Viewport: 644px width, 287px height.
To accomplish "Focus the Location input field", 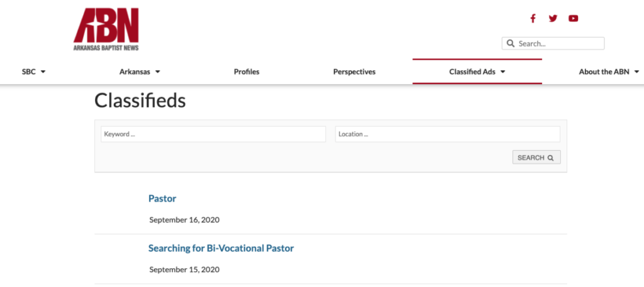I will point(448,134).
